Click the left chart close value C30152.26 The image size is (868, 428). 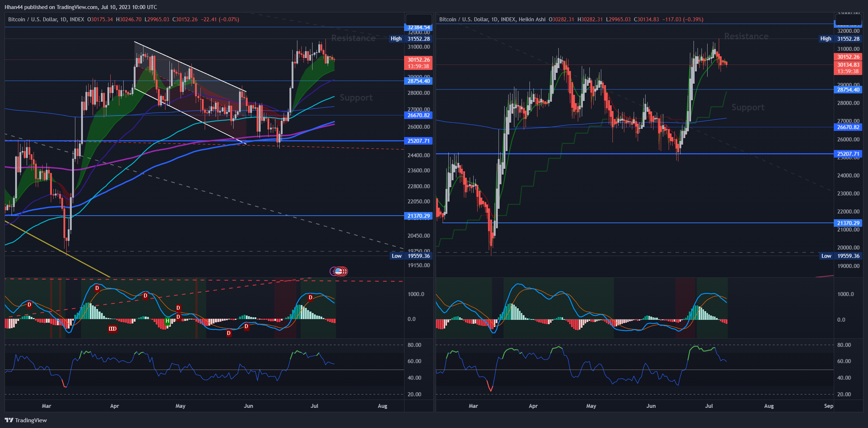(x=185, y=19)
